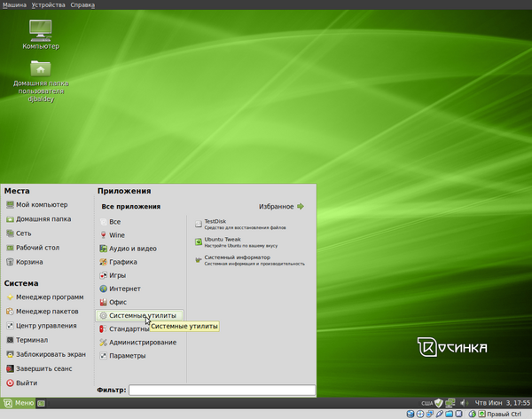This screenshot has width=532, height=419.
Task: Select Заблокировать экран
Action: tap(50, 354)
